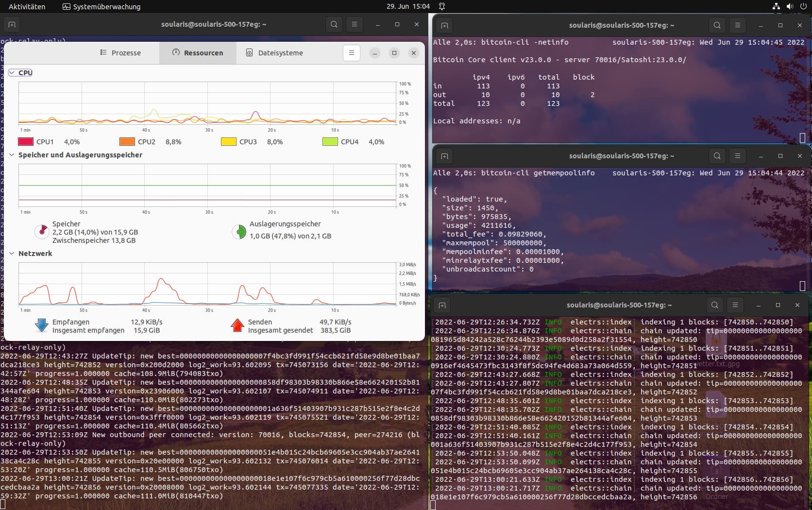Open hamburger menu in electrs terminal
The image size is (812, 510).
point(735,305)
